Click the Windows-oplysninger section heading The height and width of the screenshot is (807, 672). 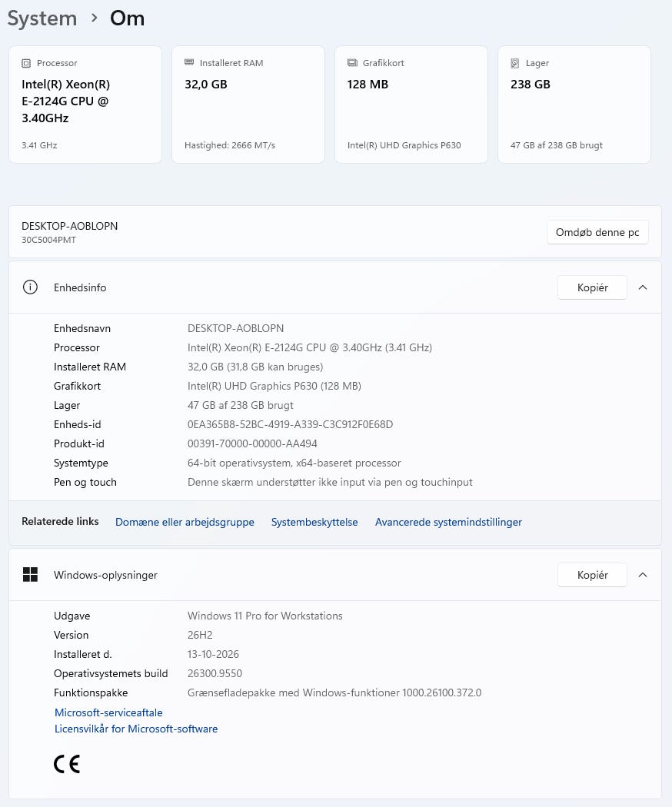(x=105, y=576)
